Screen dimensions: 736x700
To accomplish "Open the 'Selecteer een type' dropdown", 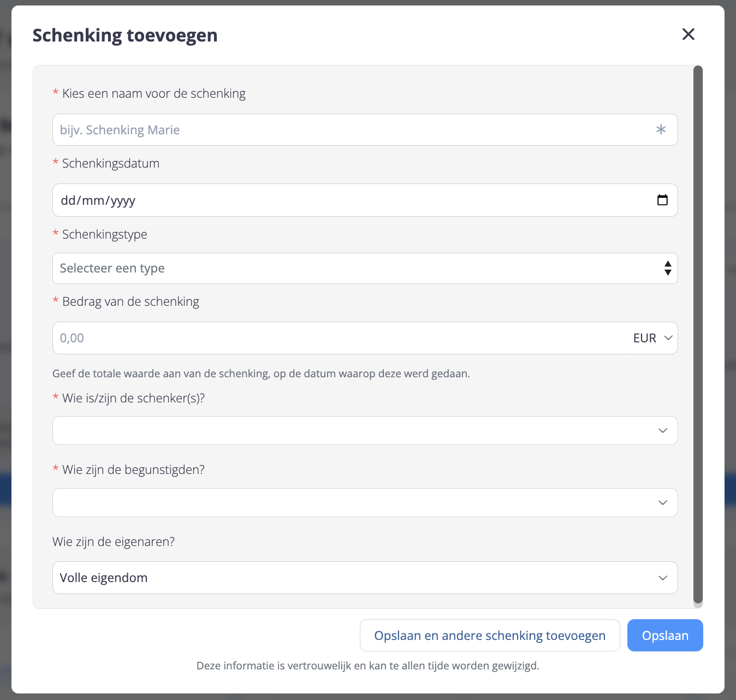I will [x=349, y=268].
